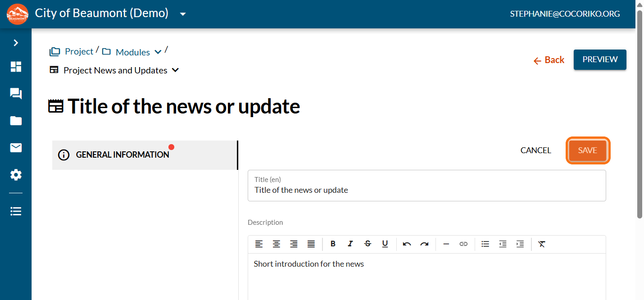Open the messages icon in sidebar
The image size is (644, 300).
click(x=16, y=94)
